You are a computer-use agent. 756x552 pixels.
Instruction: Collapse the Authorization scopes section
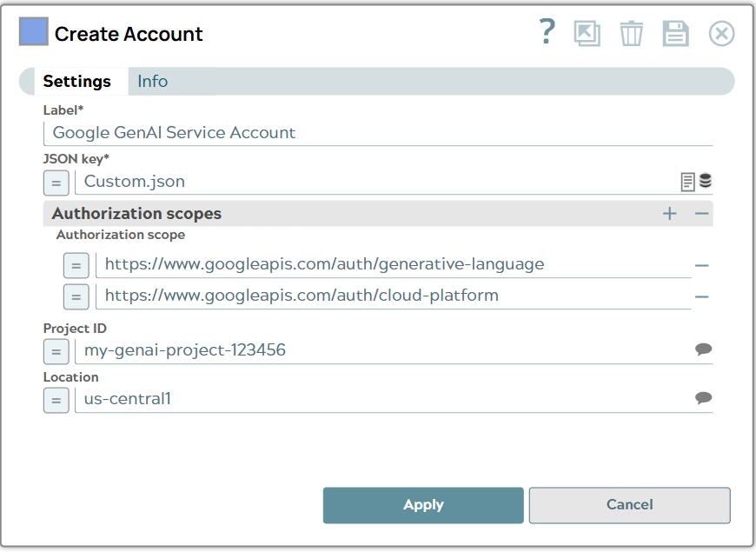tap(703, 212)
